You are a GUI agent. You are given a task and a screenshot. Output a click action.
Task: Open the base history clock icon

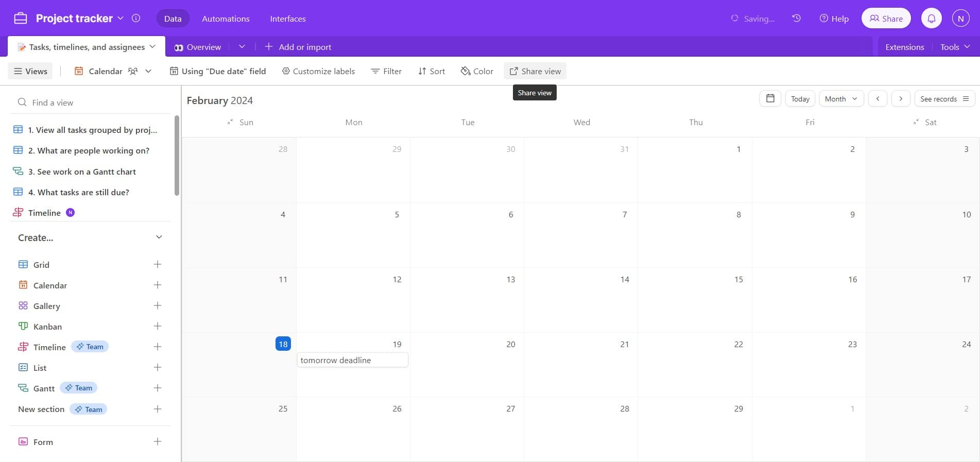click(x=796, y=19)
